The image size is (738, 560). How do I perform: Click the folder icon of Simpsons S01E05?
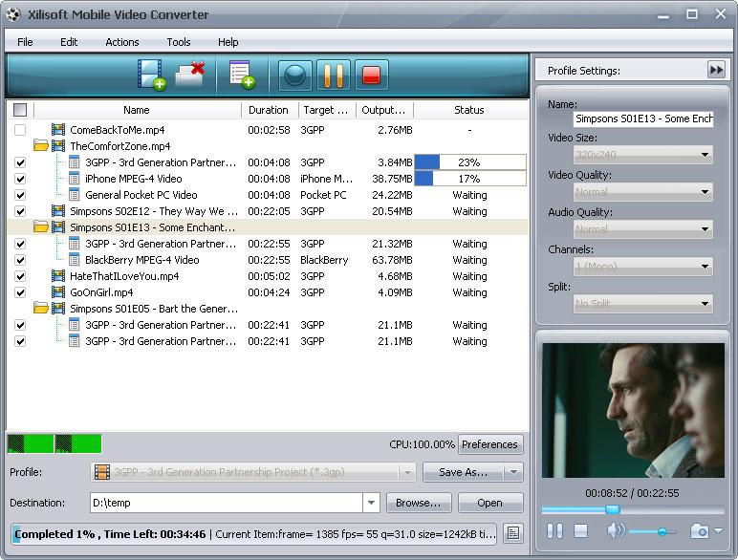[x=41, y=309]
